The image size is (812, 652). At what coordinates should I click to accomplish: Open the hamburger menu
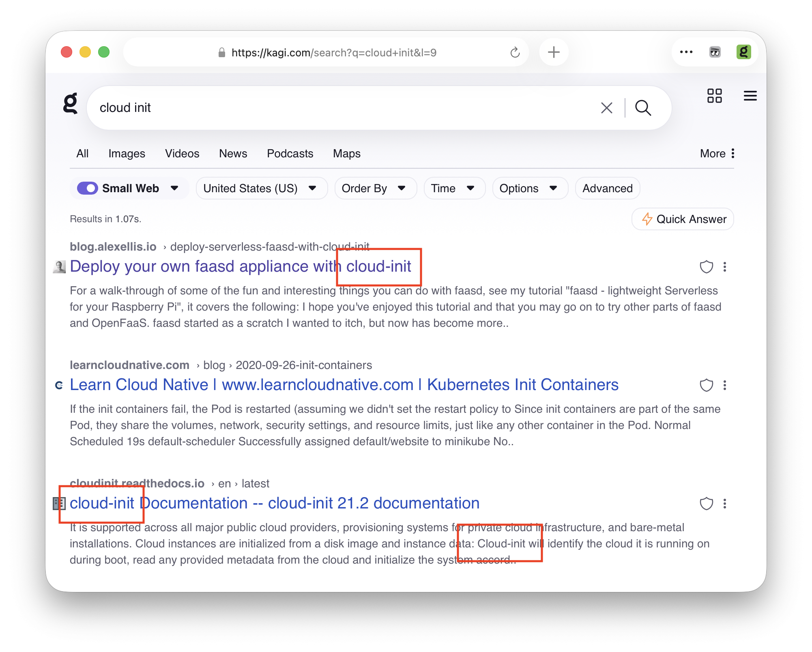click(x=751, y=96)
